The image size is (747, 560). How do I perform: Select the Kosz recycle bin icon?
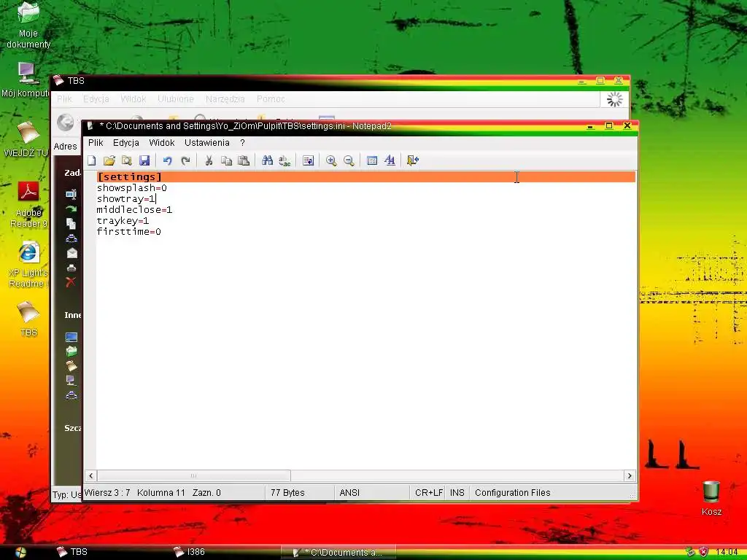click(x=711, y=498)
